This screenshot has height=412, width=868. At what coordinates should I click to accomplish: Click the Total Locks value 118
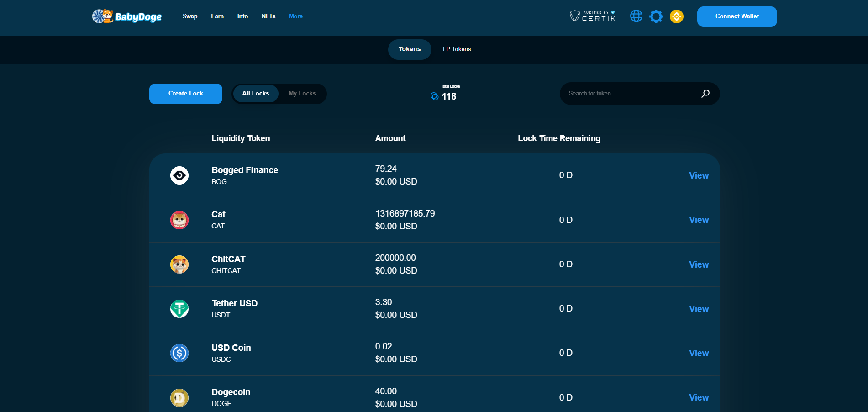449,96
